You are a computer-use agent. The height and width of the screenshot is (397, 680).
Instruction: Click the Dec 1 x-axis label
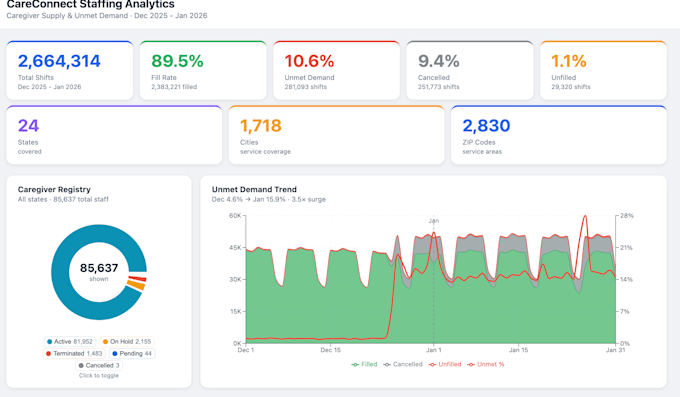[x=246, y=350]
